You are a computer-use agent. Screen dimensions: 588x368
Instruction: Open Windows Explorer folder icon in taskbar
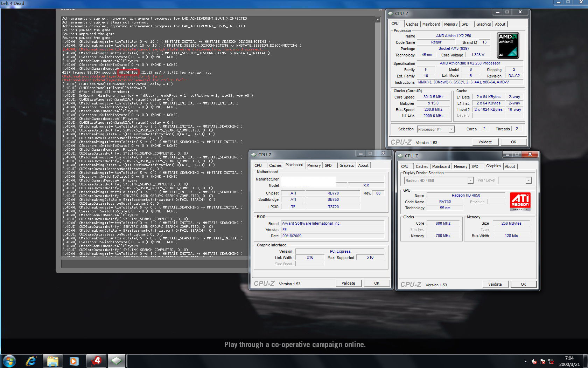pos(52,361)
